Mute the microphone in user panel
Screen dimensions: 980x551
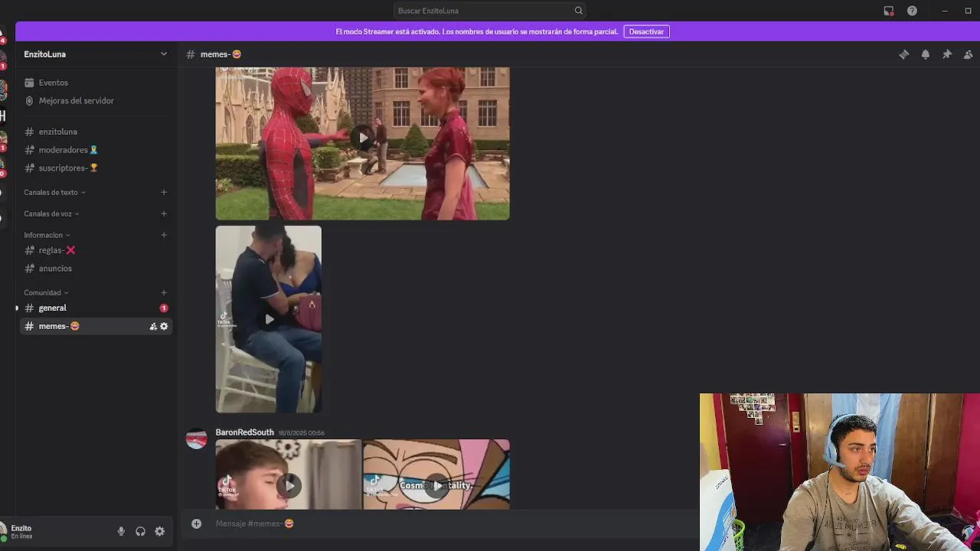pos(121,531)
